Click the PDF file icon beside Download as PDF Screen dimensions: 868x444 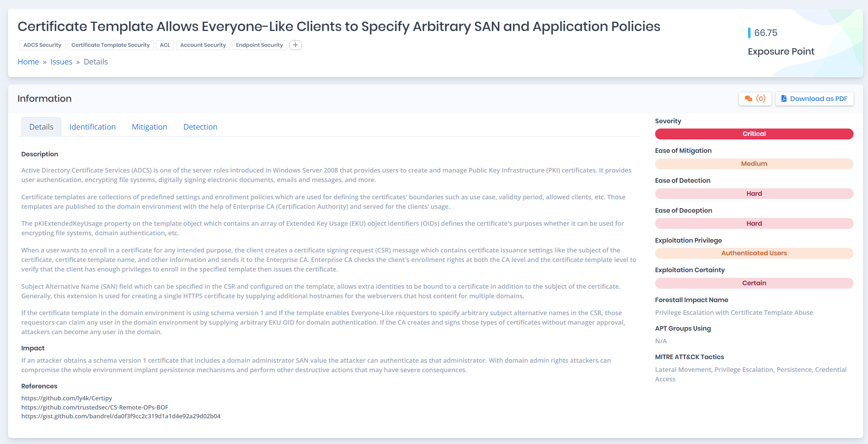pos(784,99)
